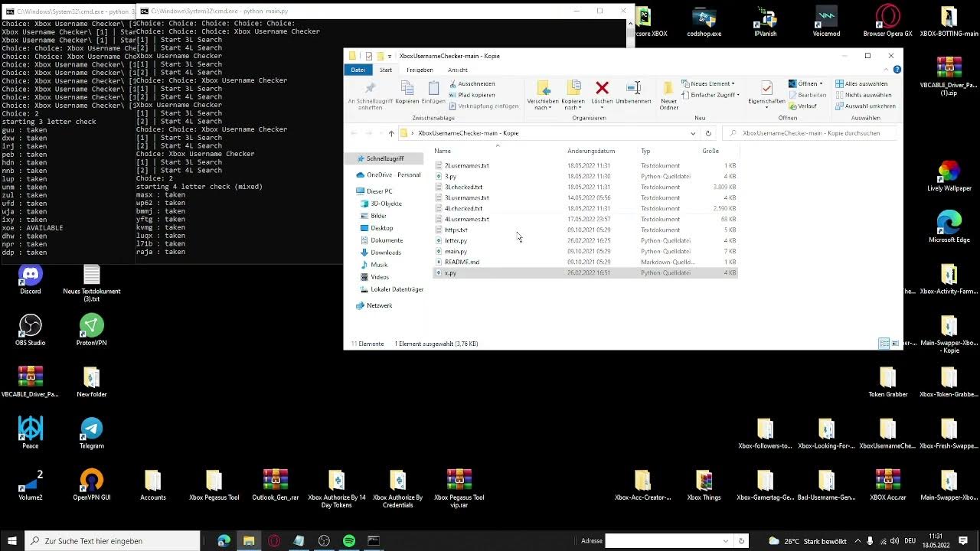Image resolution: width=980 pixels, height=551 pixels.
Task: Select README.md file row
Action: click(586, 262)
